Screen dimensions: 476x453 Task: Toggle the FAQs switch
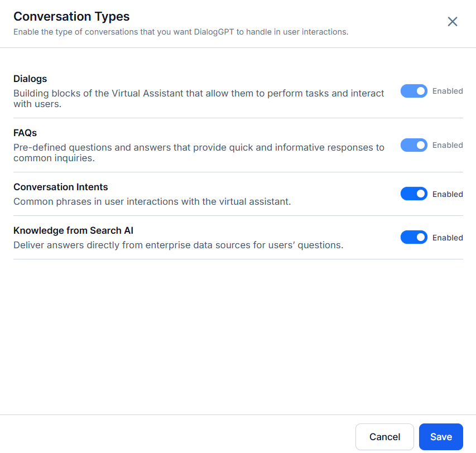pyautogui.click(x=414, y=145)
